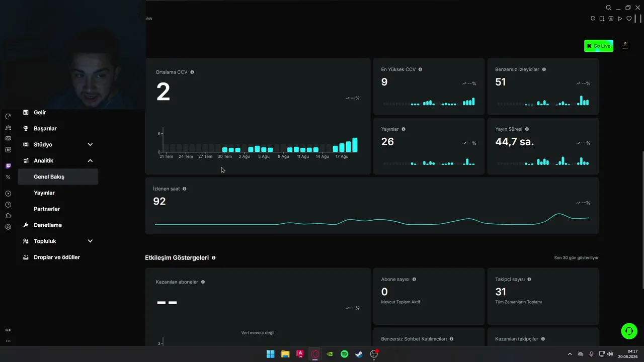Click the Benzersiz İzleyiciler value 51
Image resolution: width=644 pixels, height=362 pixels.
click(x=500, y=82)
